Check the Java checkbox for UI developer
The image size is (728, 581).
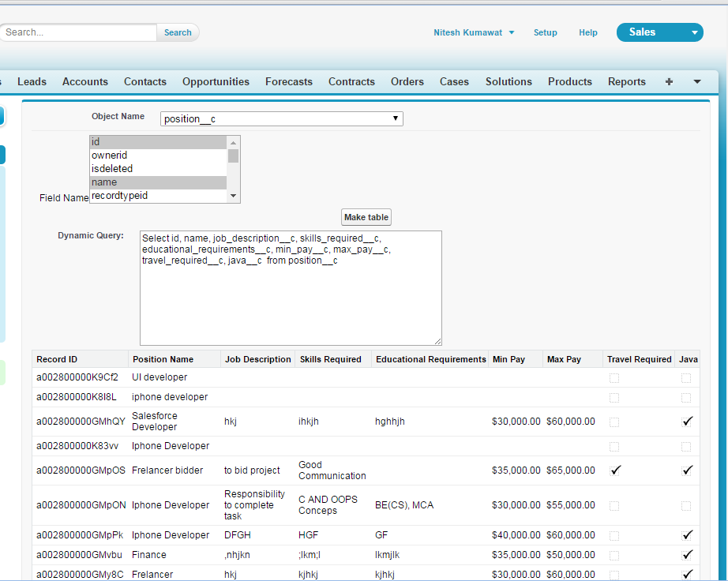(687, 377)
